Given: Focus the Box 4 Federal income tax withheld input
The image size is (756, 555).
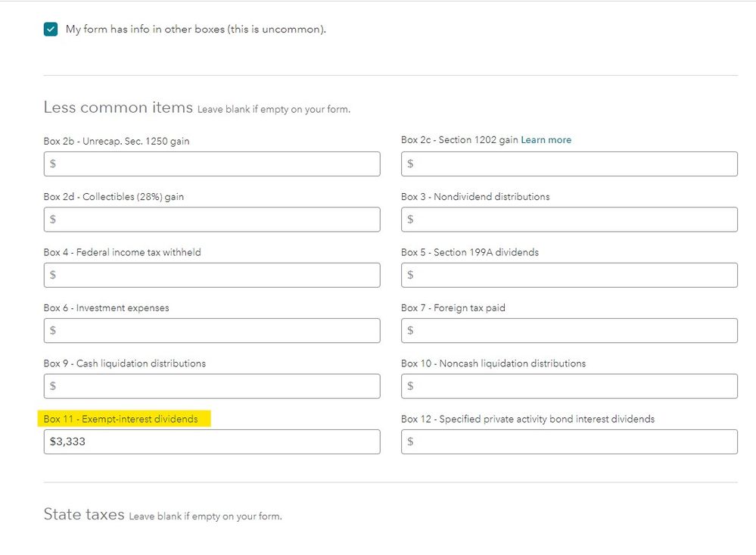Looking at the screenshot, I should (212, 275).
